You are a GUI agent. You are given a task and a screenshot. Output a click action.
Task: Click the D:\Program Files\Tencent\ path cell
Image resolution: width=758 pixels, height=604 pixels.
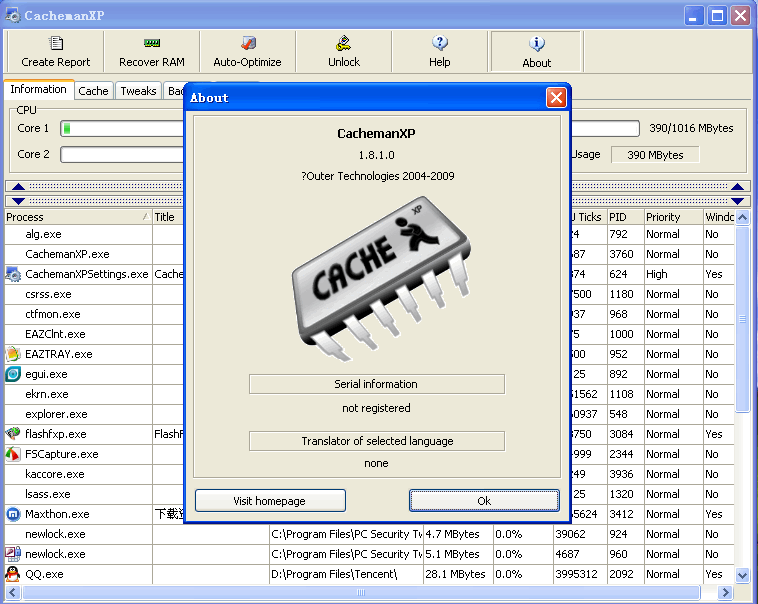(346, 574)
